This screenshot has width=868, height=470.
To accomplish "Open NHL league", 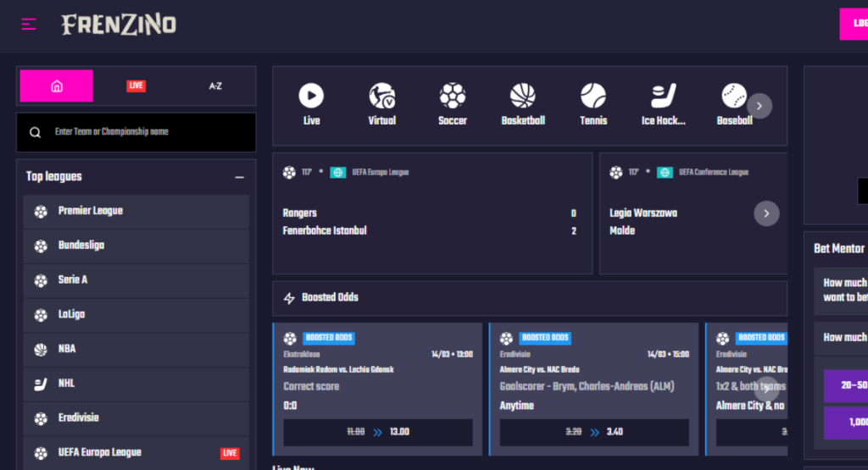I will pyautogui.click(x=136, y=383).
